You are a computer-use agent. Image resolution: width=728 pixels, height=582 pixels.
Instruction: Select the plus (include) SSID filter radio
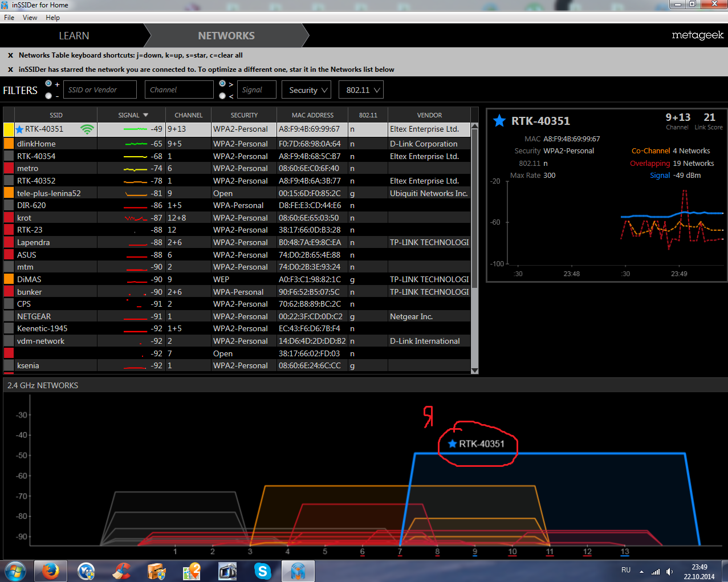(x=48, y=84)
